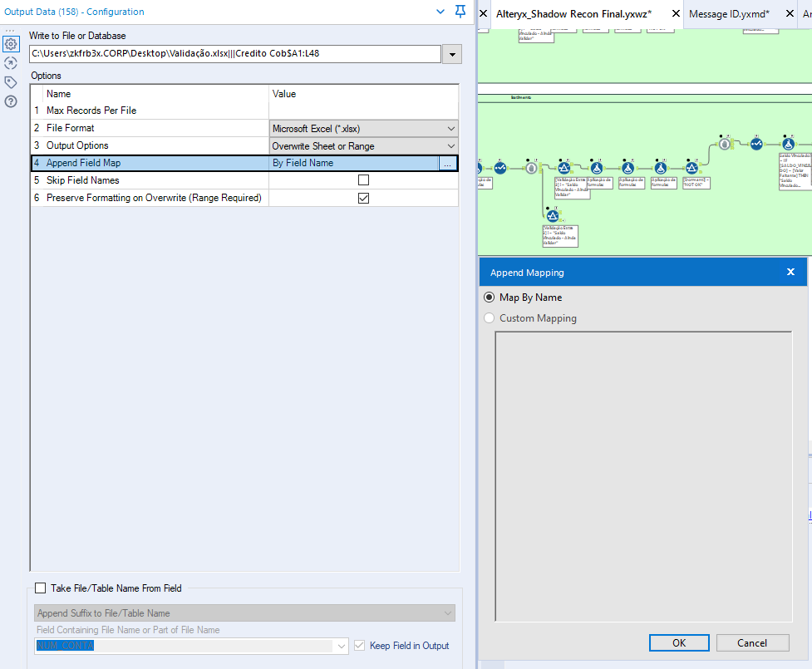
Task: Select the third Formula tool before Dormant Filter
Action: click(661, 168)
